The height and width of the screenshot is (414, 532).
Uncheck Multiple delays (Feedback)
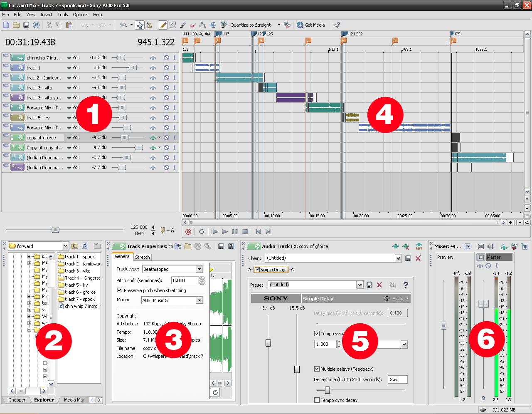[x=317, y=369]
